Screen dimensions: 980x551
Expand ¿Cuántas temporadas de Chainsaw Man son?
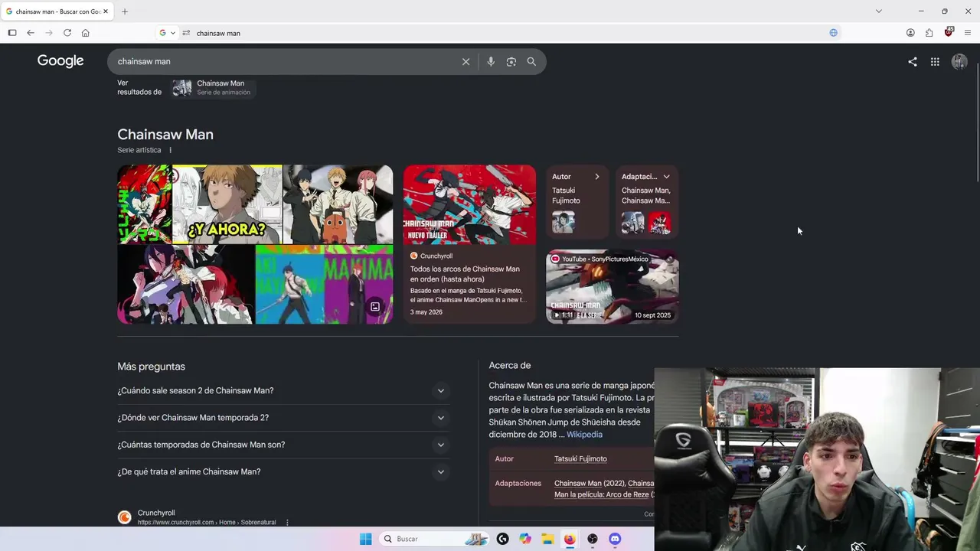click(283, 445)
